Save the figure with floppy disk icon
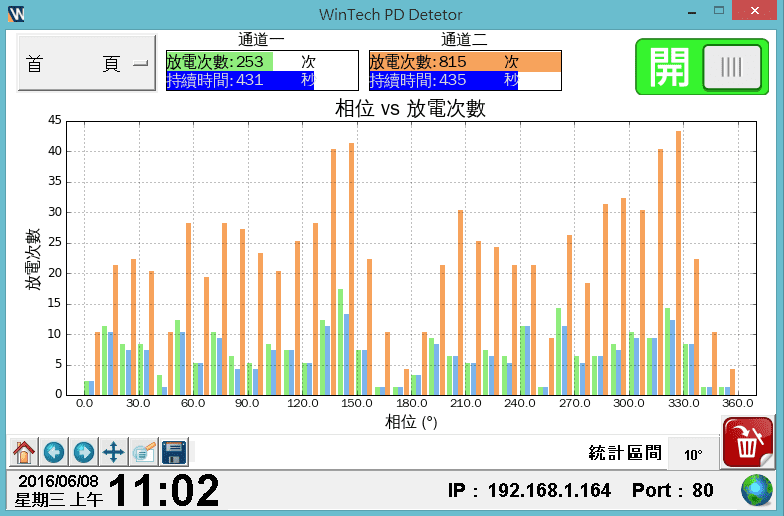This screenshot has height=516, width=784. coord(174,452)
